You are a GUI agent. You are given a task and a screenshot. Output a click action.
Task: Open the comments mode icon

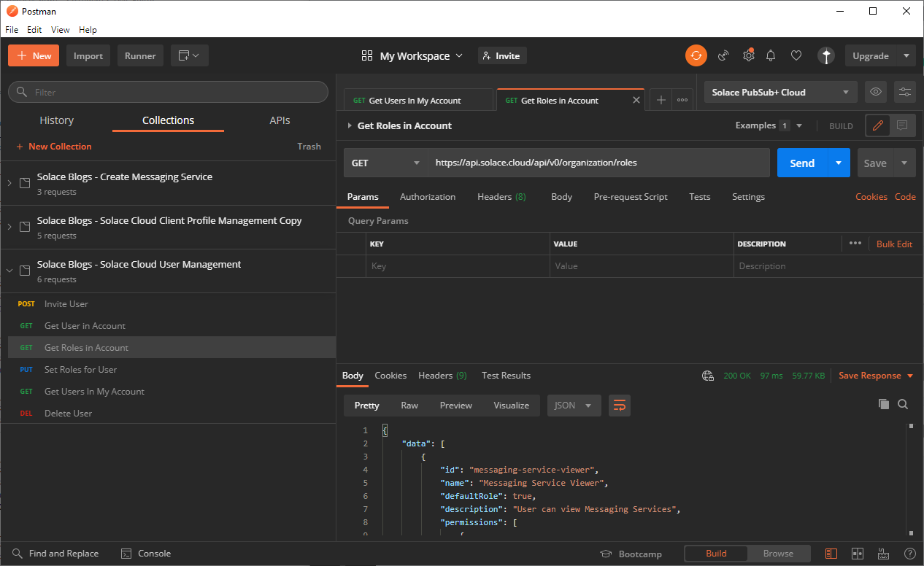(x=902, y=125)
